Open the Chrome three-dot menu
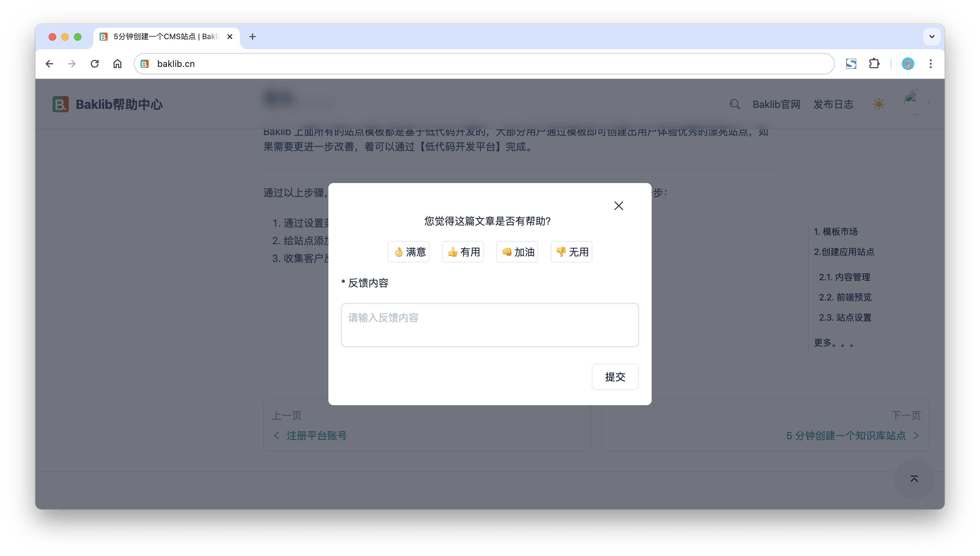The image size is (980, 556). tap(931, 64)
